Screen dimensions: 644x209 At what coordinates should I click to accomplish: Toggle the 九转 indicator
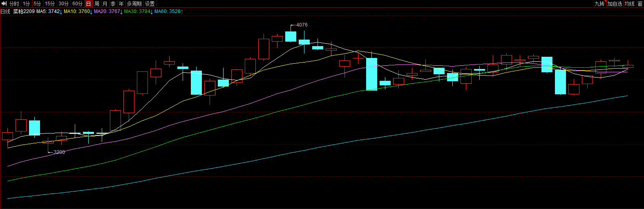599,4
